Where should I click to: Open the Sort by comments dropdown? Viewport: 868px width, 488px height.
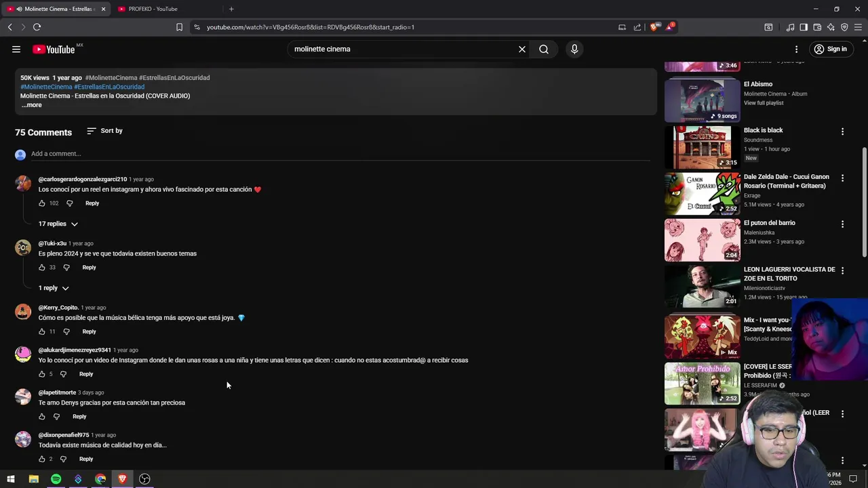pos(104,131)
